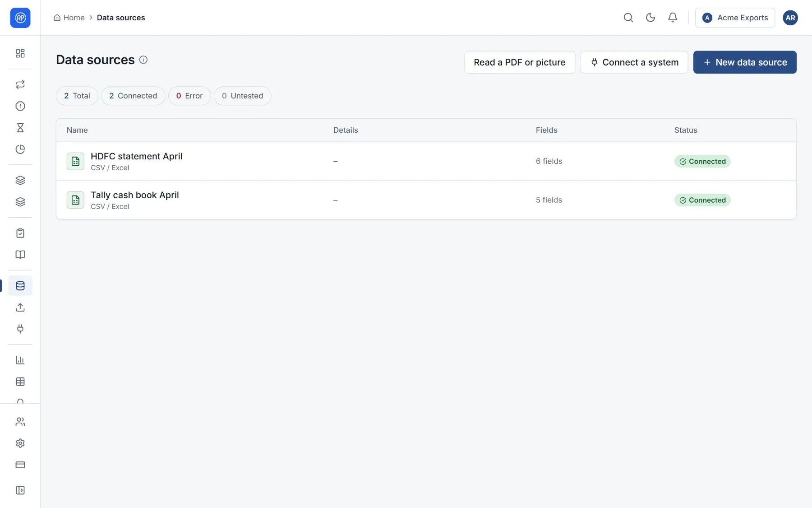The height and width of the screenshot is (508, 812).
Task: Open the dashboard grid icon in sidebar
Action: (x=20, y=53)
